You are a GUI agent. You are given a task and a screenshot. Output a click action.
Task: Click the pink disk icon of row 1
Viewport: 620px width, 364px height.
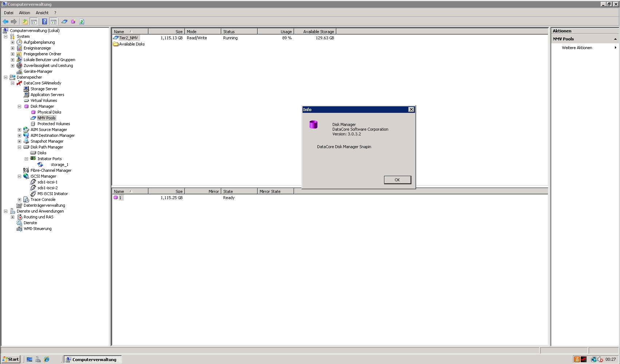[116, 198]
